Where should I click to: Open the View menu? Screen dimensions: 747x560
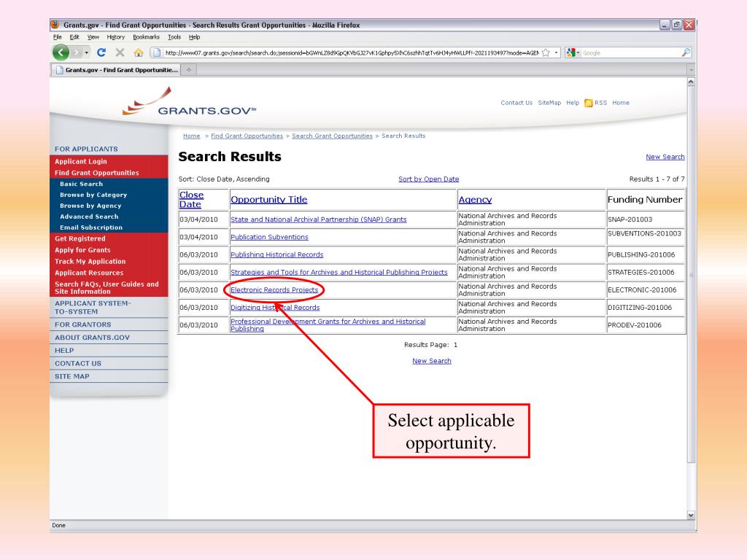click(x=93, y=37)
